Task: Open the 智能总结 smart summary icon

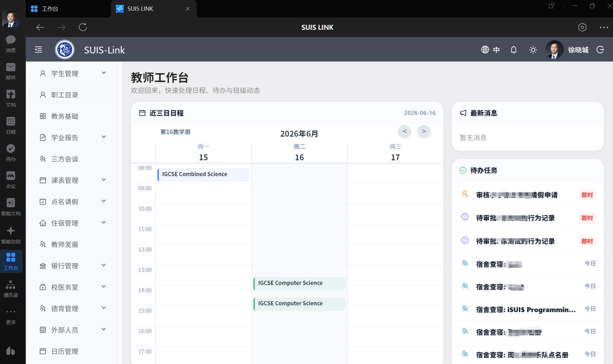Action: point(10,235)
